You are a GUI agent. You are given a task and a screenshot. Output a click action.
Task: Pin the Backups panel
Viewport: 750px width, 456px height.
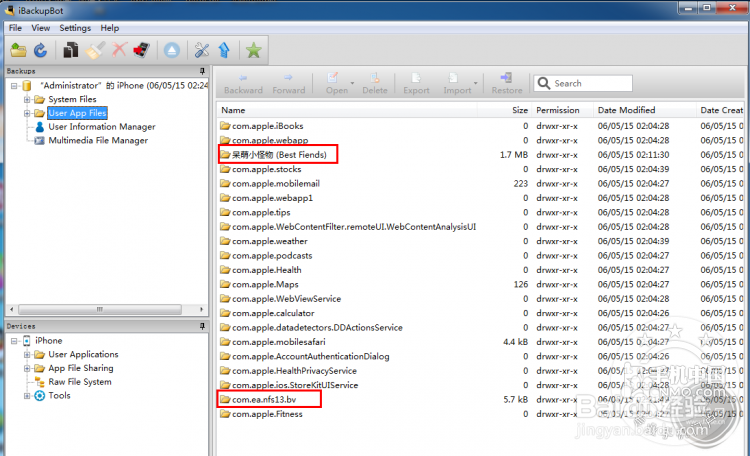[x=202, y=71]
